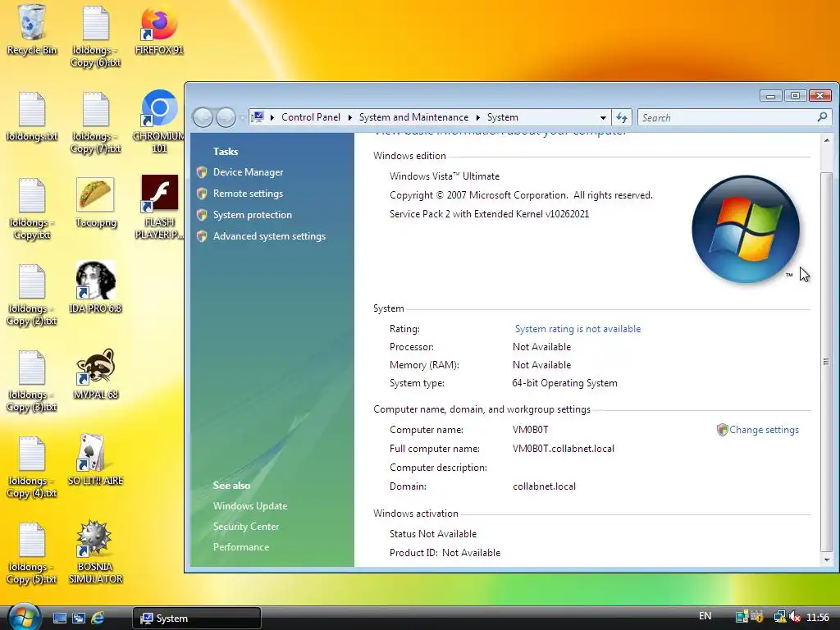Screen dimensions: 840x630
Task: Open Advanced system settings link
Action: [x=269, y=236]
